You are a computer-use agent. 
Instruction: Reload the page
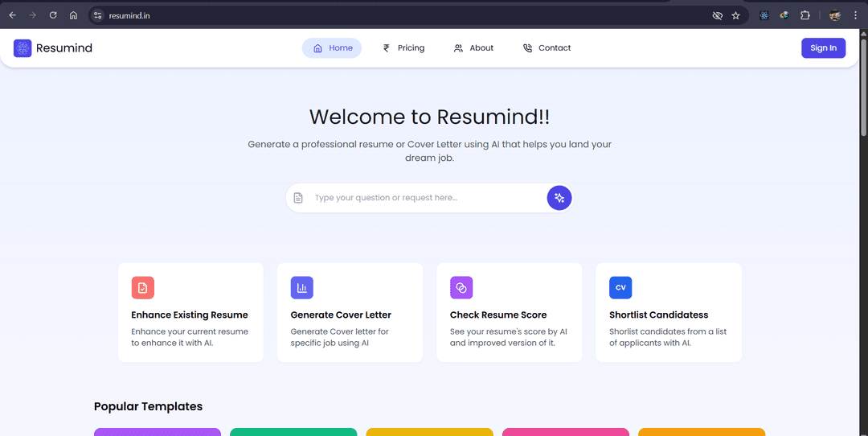click(53, 15)
